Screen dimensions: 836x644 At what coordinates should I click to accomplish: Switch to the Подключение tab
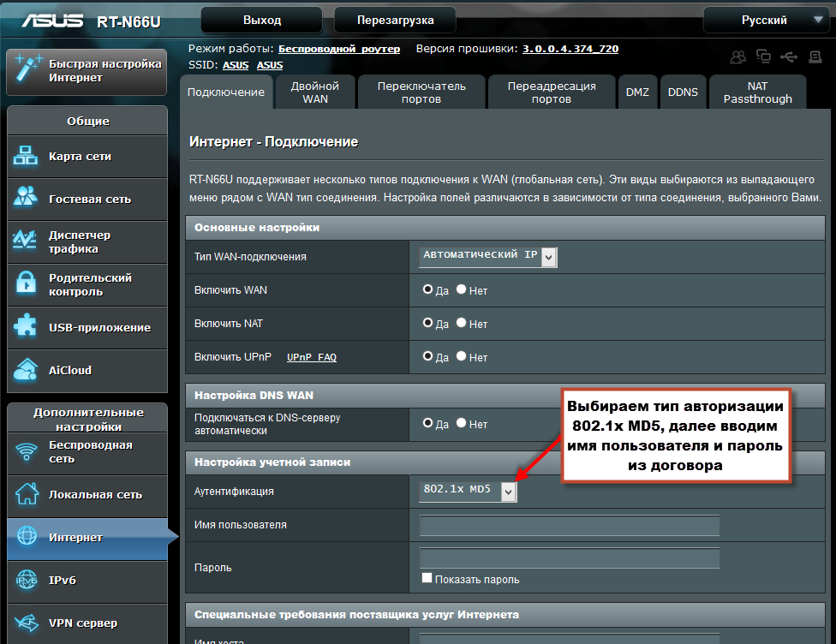coord(226,92)
